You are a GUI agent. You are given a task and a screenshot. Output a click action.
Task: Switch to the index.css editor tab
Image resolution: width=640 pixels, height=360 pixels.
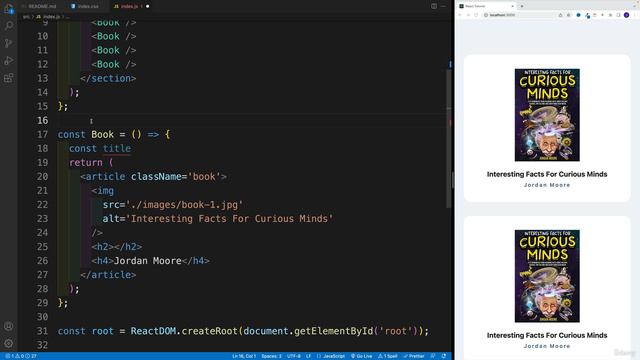[x=85, y=6]
